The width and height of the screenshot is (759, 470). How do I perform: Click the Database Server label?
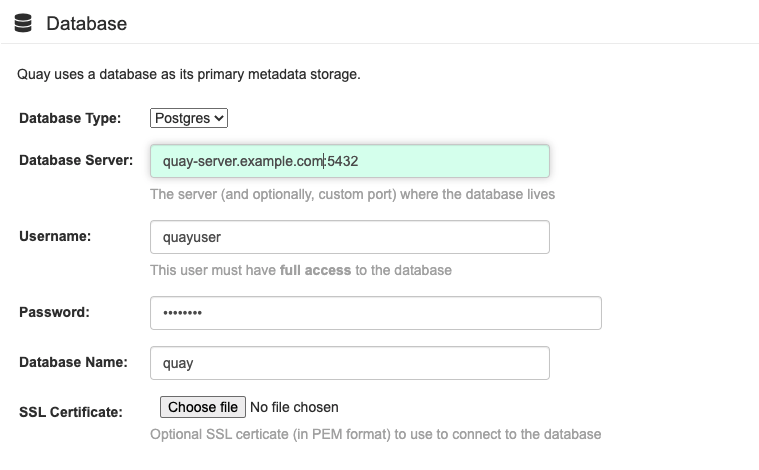coord(76,160)
